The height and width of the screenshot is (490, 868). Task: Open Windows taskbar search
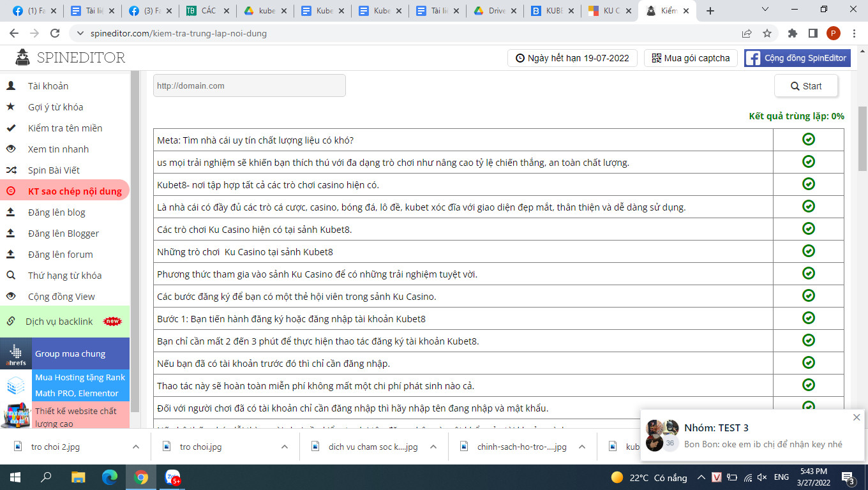click(46, 477)
